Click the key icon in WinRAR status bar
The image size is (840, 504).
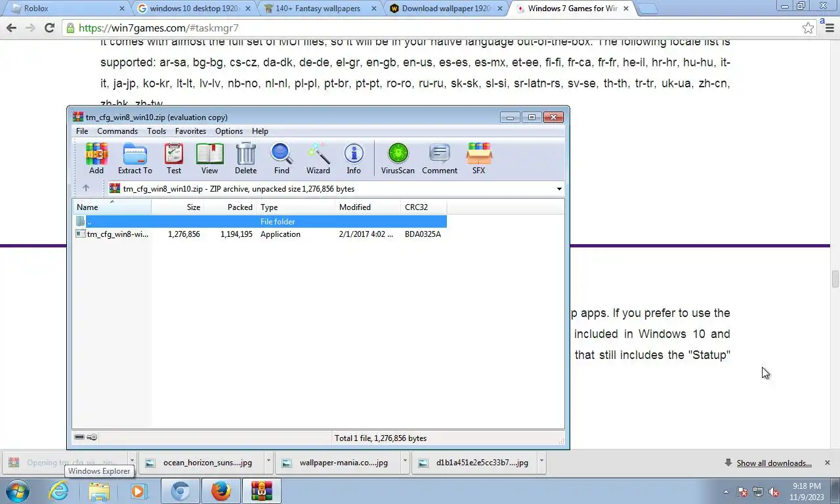tap(92, 437)
